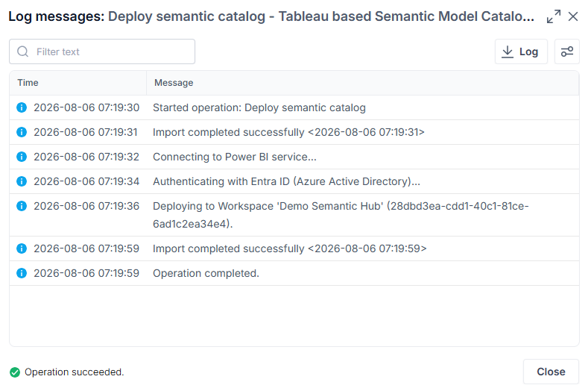Click info icon beside 07:19:31 entry
This screenshot has height=391, width=588.
(22, 132)
